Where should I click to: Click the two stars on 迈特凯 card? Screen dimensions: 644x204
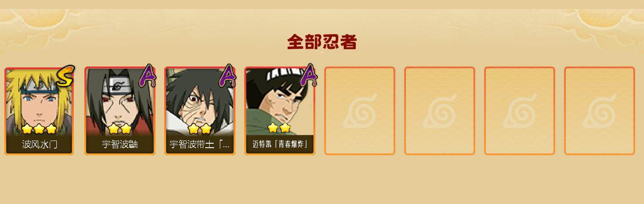pos(279,128)
